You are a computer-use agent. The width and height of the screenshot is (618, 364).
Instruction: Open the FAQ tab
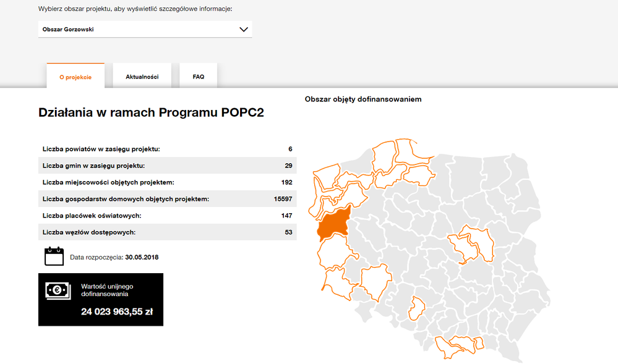199,77
